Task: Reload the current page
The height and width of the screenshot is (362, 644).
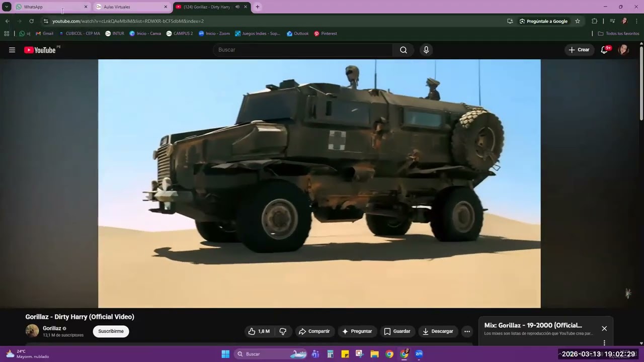Action: pos(31,21)
